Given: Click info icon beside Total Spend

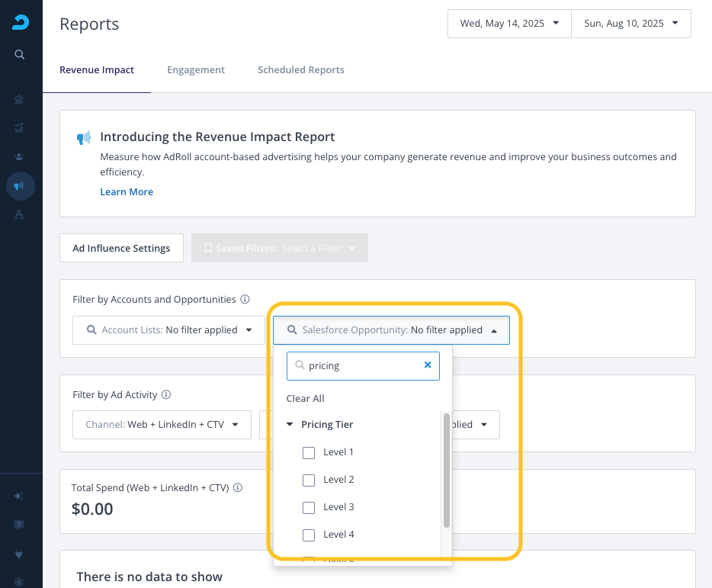Looking at the screenshot, I should coord(238,487).
